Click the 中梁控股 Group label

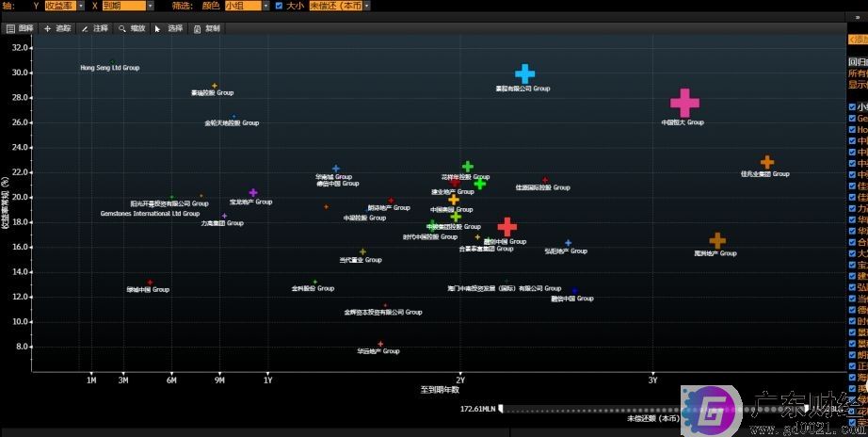[364, 218]
